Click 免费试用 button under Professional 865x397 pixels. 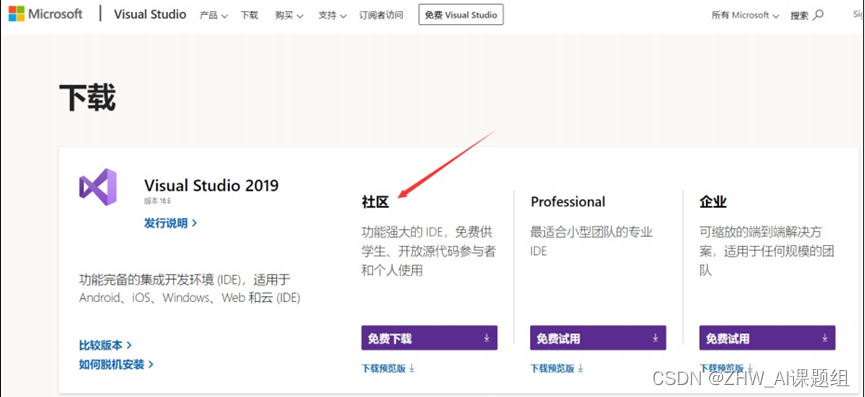pos(598,338)
